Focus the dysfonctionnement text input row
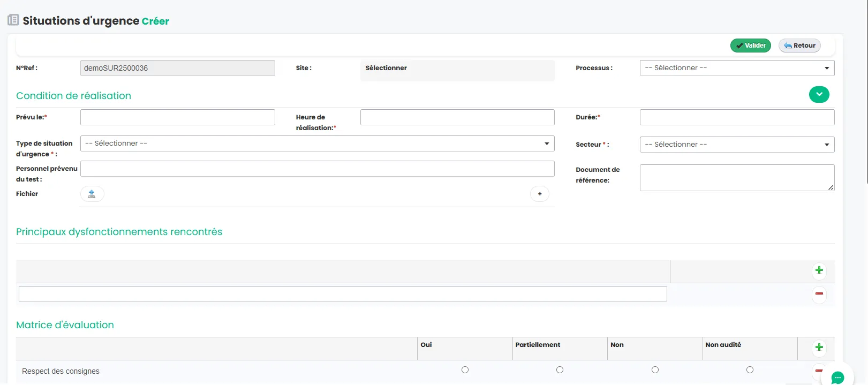This screenshot has width=868, height=385. [x=343, y=294]
